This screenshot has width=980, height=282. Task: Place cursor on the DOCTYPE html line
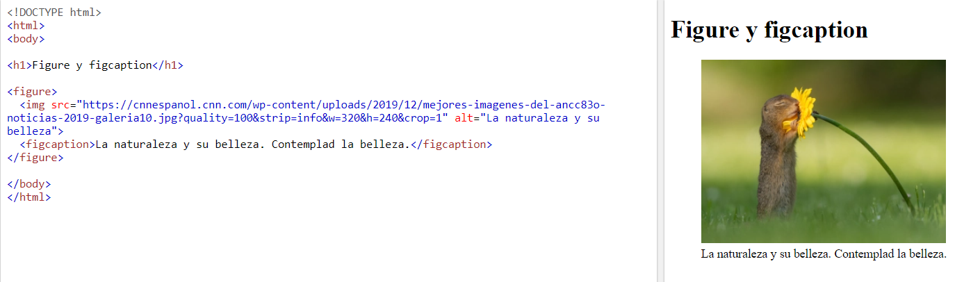[54, 13]
